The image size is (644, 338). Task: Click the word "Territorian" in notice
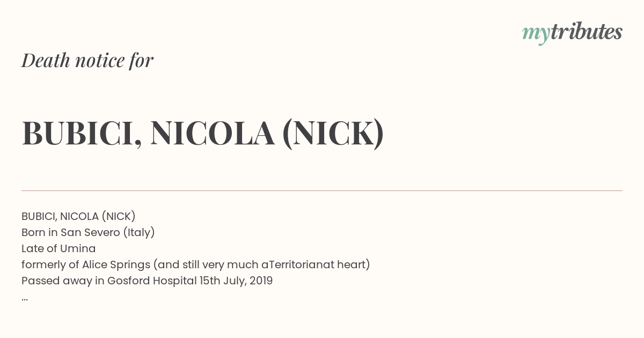295,264
